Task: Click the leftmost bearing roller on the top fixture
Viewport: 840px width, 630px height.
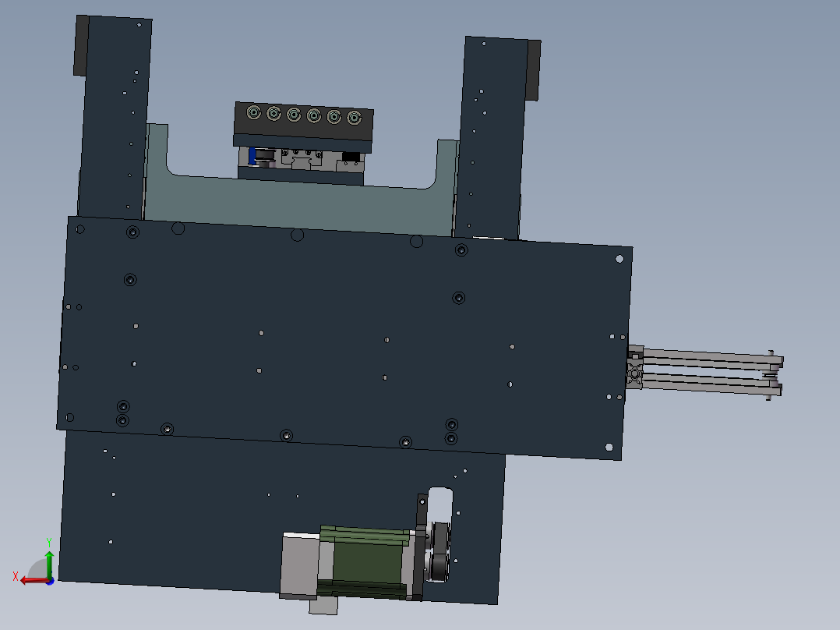Action: [255, 113]
